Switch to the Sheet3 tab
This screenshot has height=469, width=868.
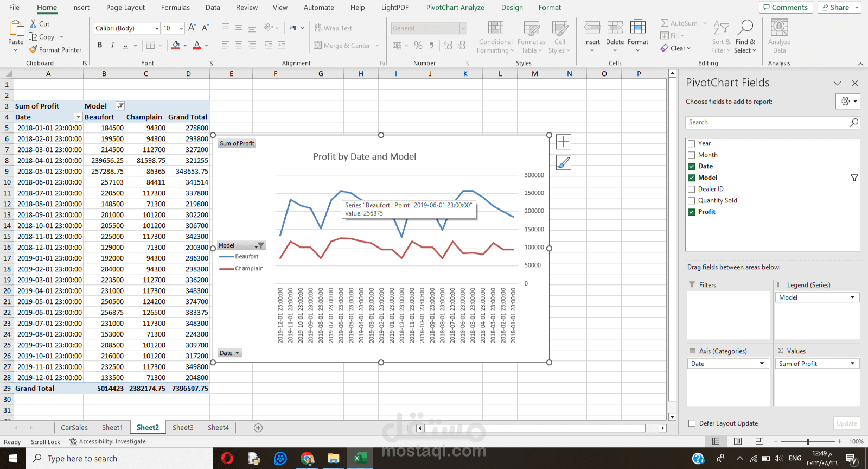[183, 428]
